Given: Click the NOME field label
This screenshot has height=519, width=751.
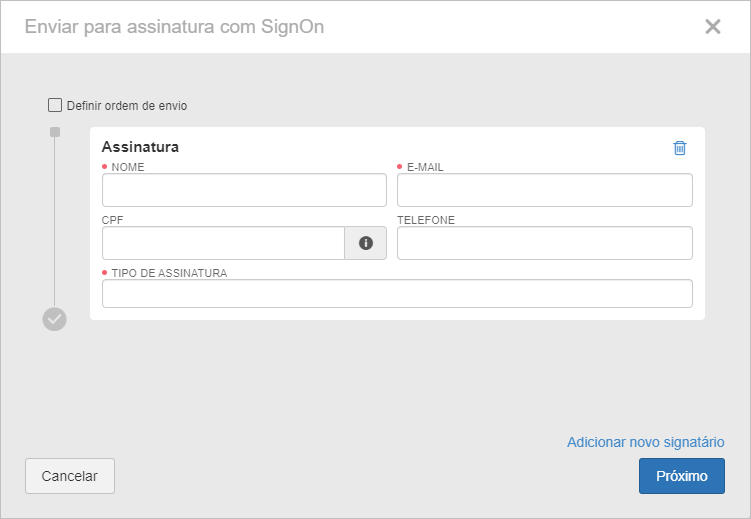Looking at the screenshot, I should pos(128,167).
